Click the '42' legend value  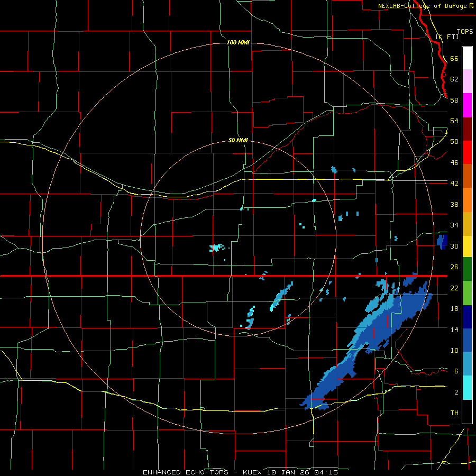point(454,184)
